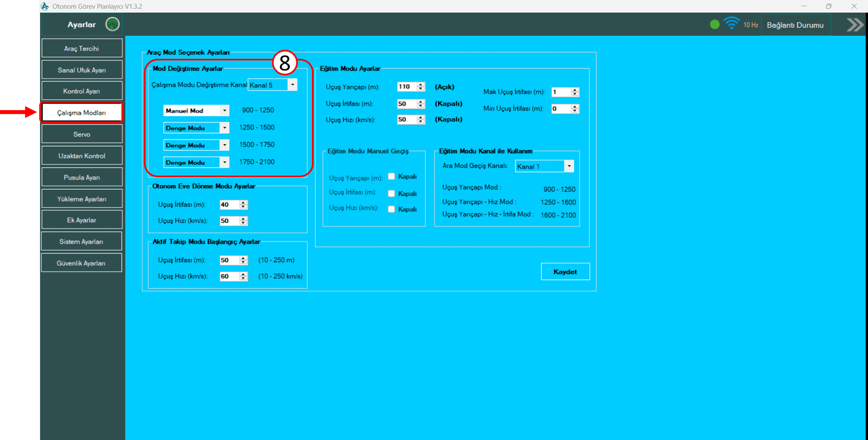Screen dimensions: 868x440
Task: Open Yükleme Ayarları page
Action: [x=82, y=199]
